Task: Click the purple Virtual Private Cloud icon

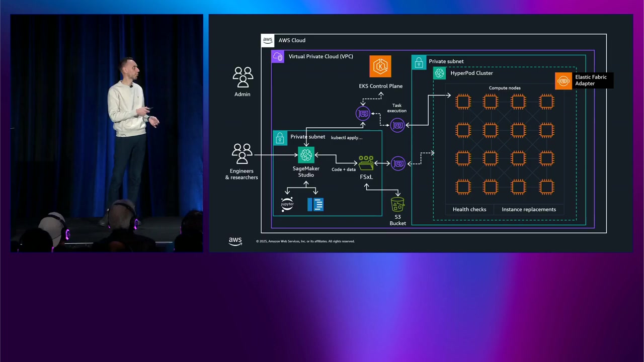Action: [278, 57]
